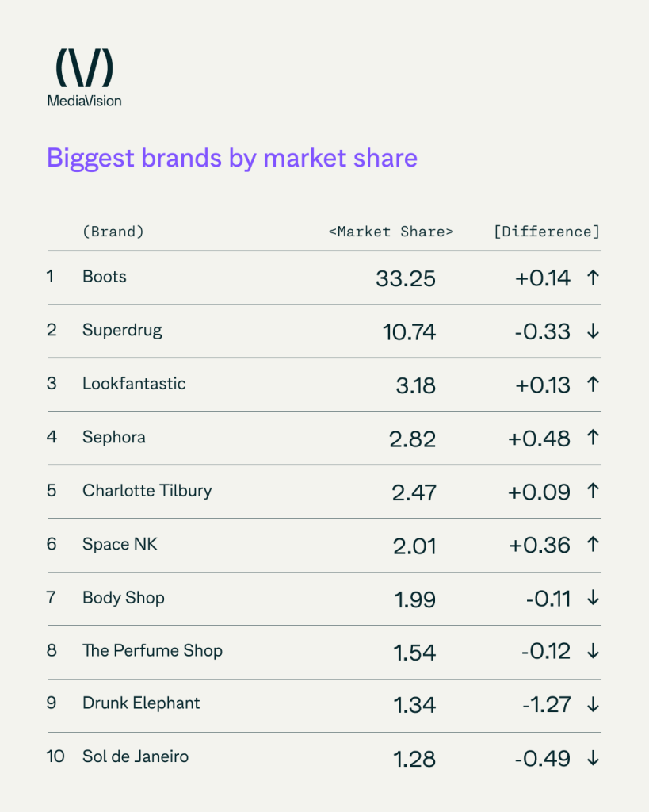The image size is (649, 812).
Task: Click the down arrow beside The Perfume Shop
Action: 592,652
